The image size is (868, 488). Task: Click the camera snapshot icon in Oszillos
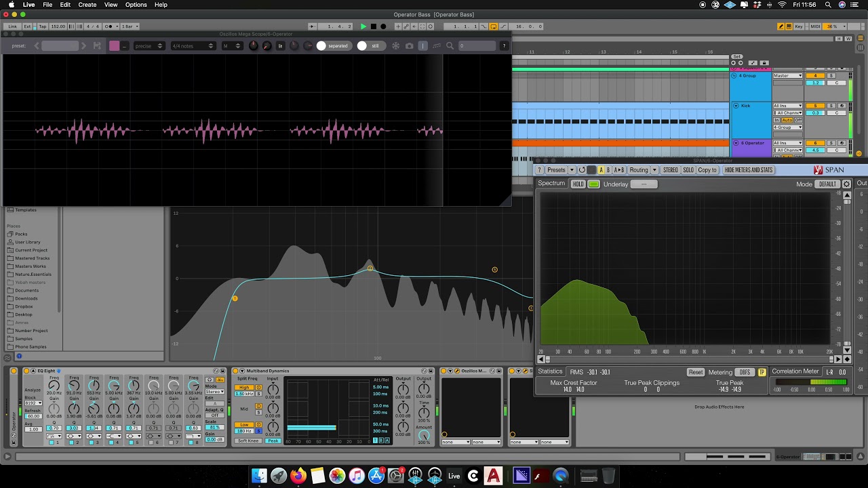[x=409, y=46]
